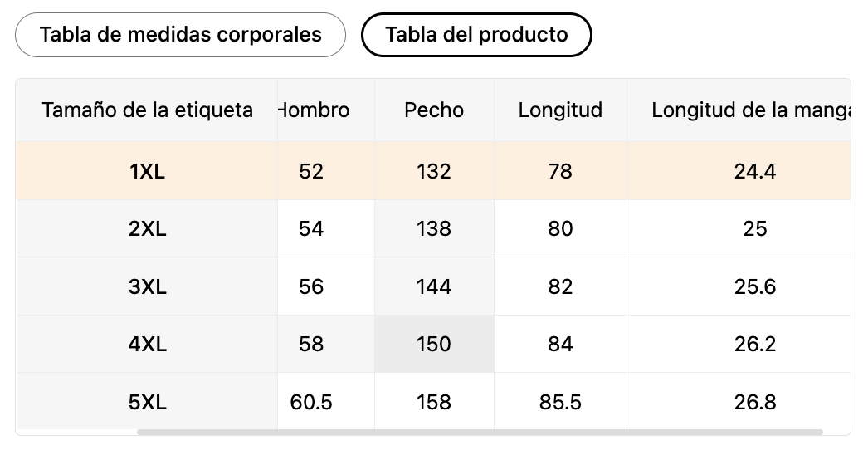Click the 5XL size row label
Image resolution: width=868 pixels, height=455 pixels.
(x=147, y=402)
